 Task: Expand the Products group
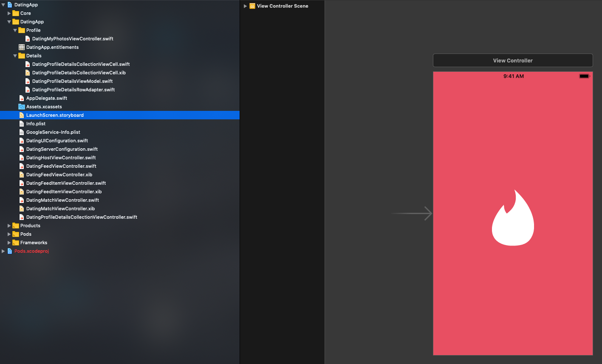[9, 226]
